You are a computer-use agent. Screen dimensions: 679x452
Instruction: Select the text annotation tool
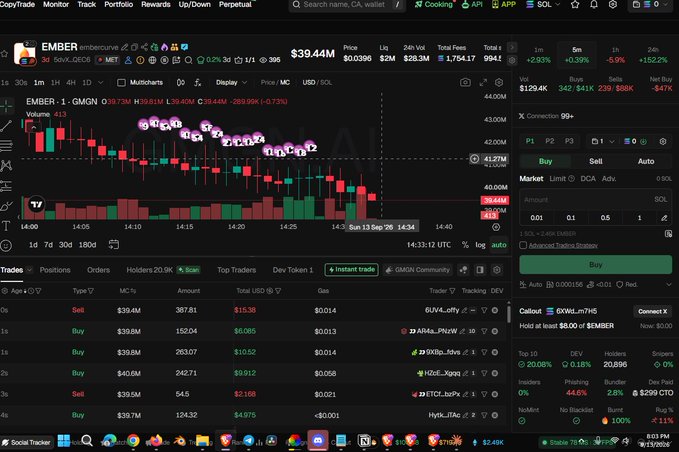pyautogui.click(x=6, y=226)
